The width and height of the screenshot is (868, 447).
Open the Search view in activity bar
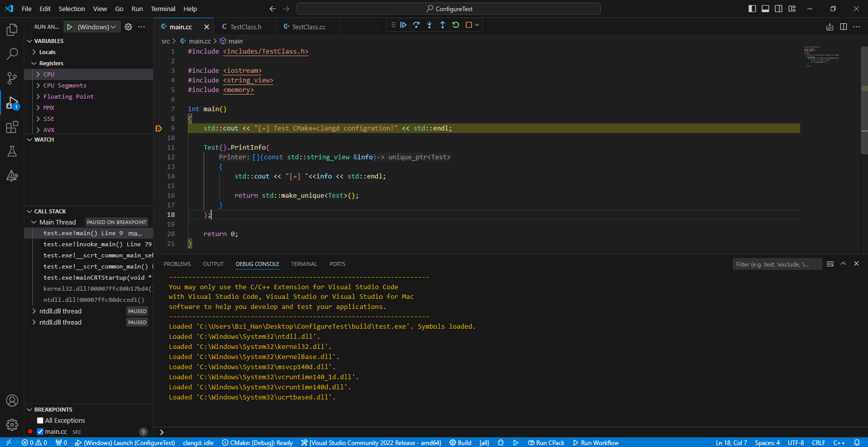click(12, 54)
